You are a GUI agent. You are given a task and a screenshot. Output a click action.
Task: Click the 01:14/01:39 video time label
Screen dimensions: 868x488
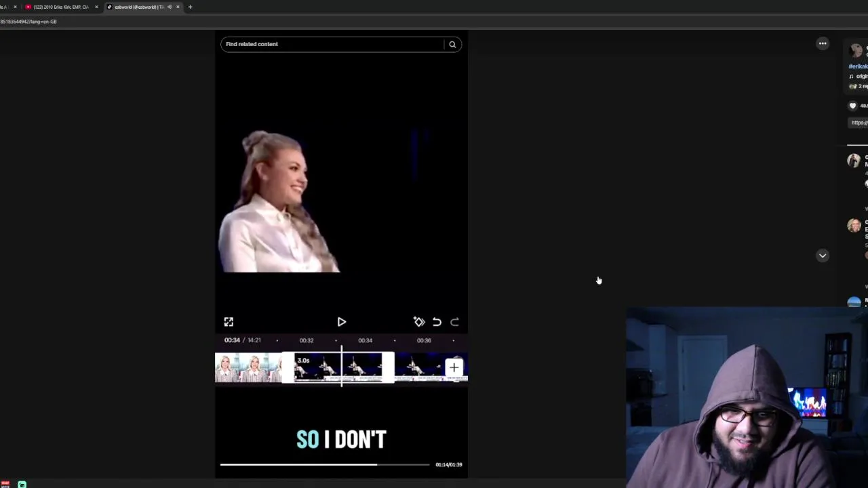click(x=449, y=465)
